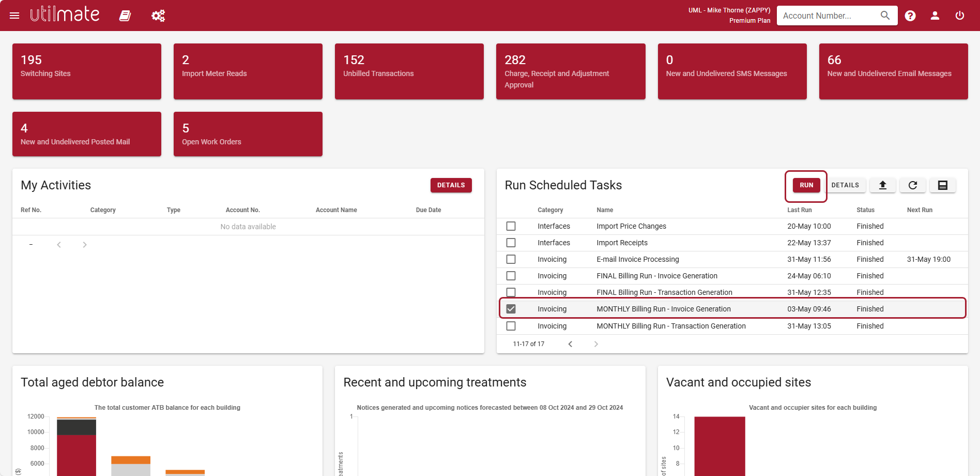The width and height of the screenshot is (980, 476).
Task: Untick MONTHLY Billing Run Invoice Generation checkbox
Action: tap(511, 309)
